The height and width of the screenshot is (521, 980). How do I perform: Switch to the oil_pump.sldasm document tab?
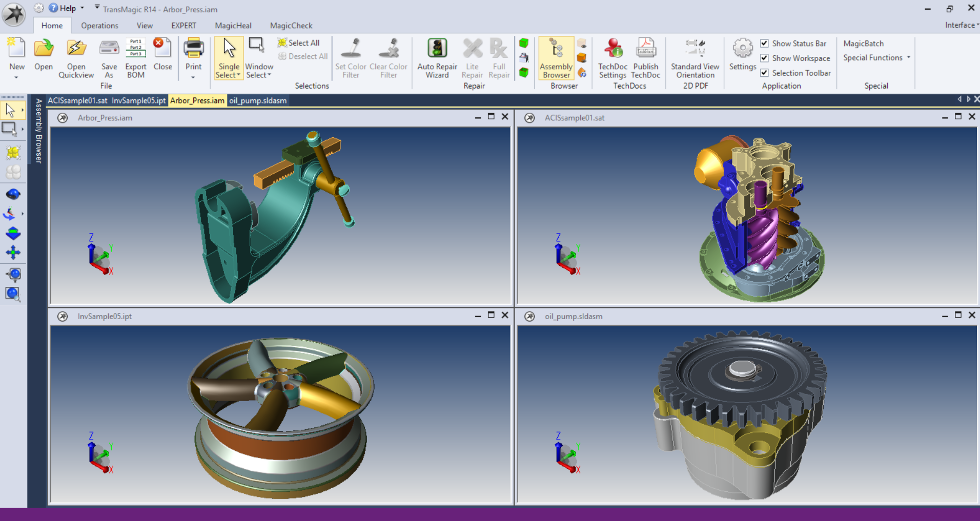coord(258,100)
